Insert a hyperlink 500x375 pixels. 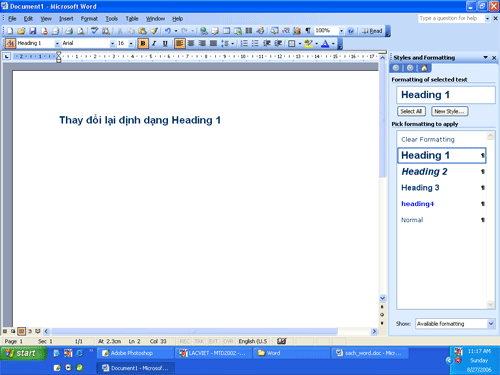(204, 31)
